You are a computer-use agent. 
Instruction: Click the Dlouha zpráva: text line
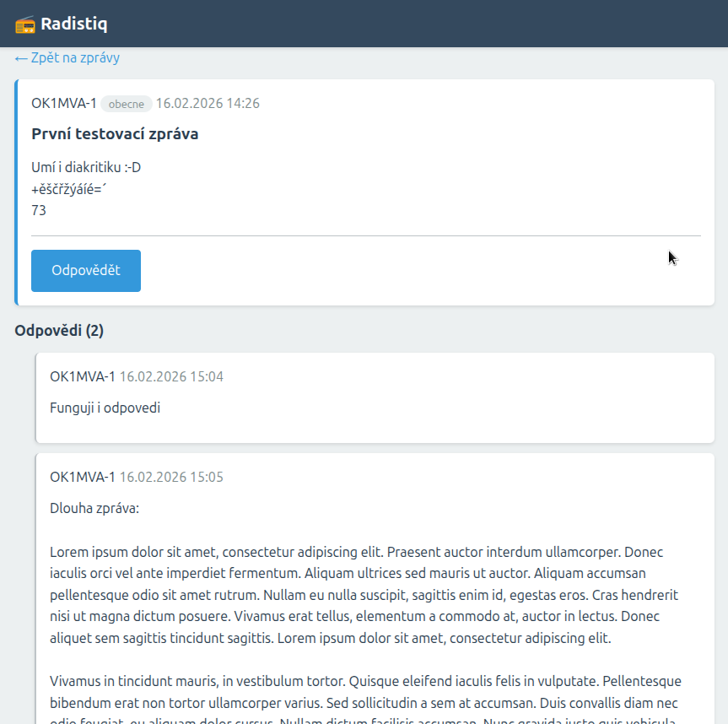[94, 509]
